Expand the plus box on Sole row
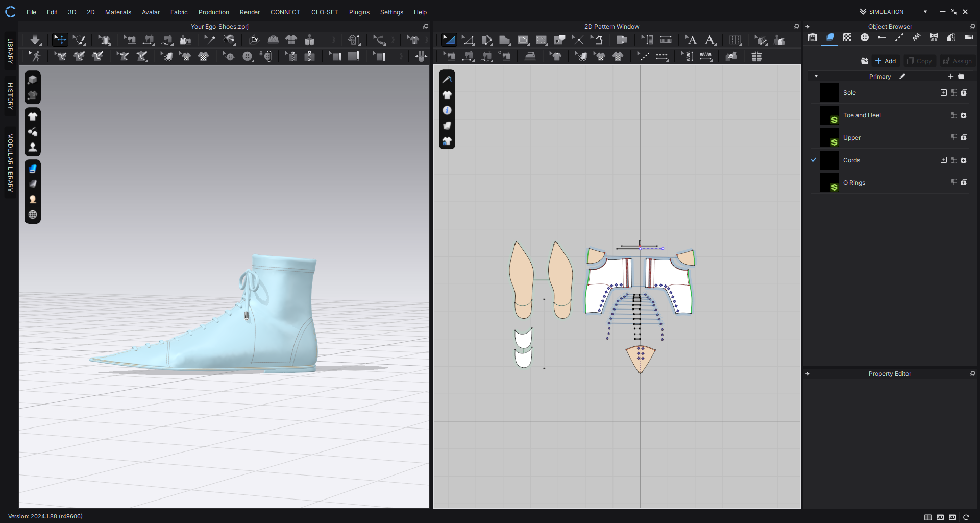Viewport: 980px width, 523px height. [x=944, y=92]
